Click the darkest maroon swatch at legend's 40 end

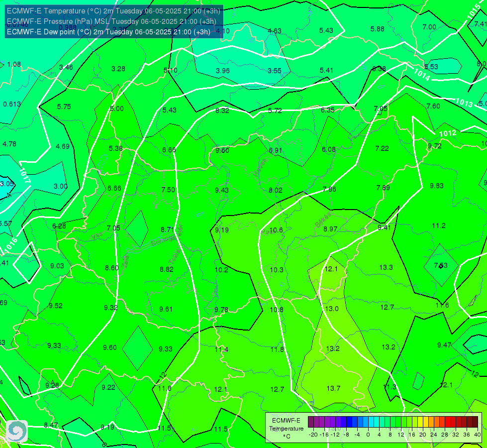click(475, 422)
